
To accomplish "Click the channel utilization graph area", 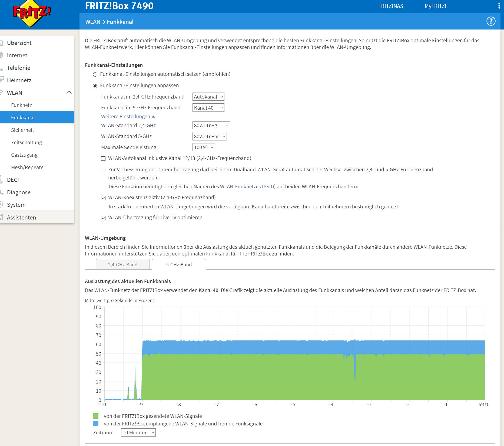I will coord(294,353).
